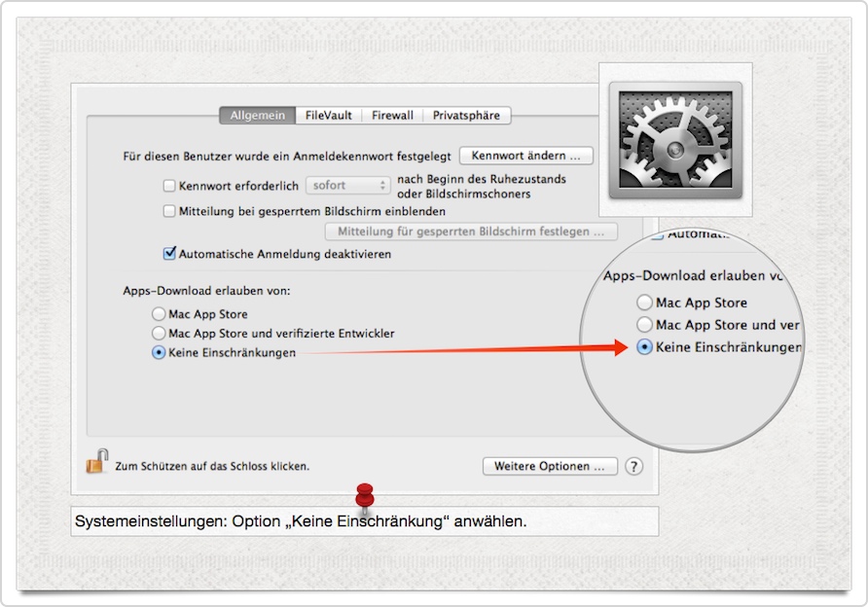Select Mac App Store radio in main panel

pos(159,314)
